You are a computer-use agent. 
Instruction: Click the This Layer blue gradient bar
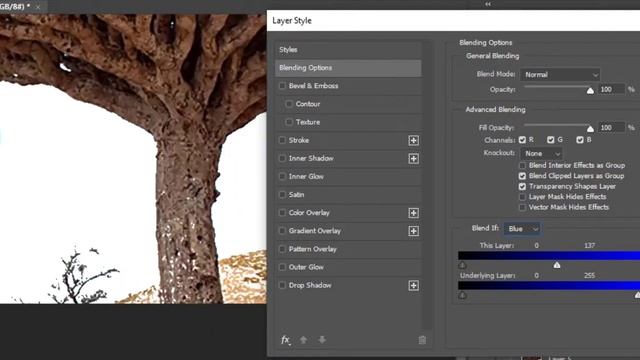click(549, 256)
